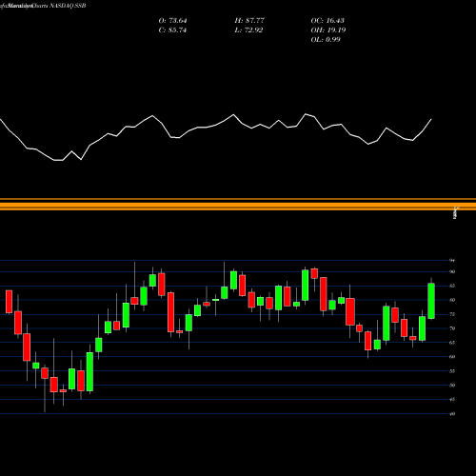Click the 80 price axis label

[452, 300]
